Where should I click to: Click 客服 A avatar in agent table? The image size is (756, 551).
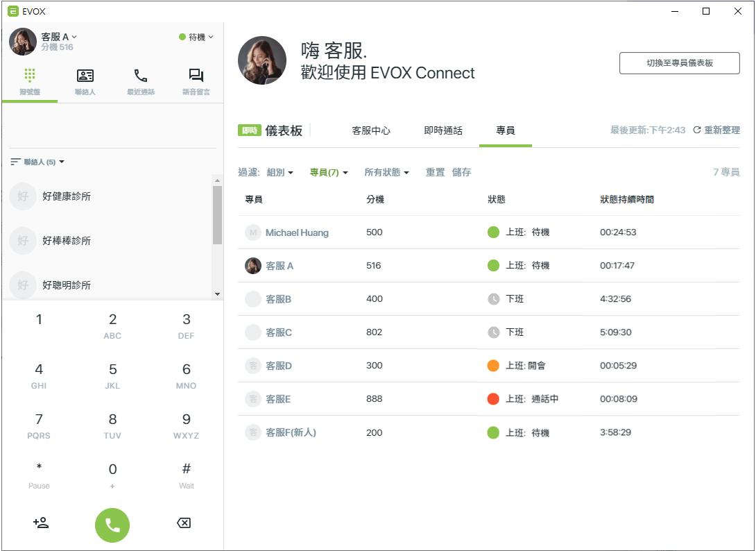pos(253,266)
